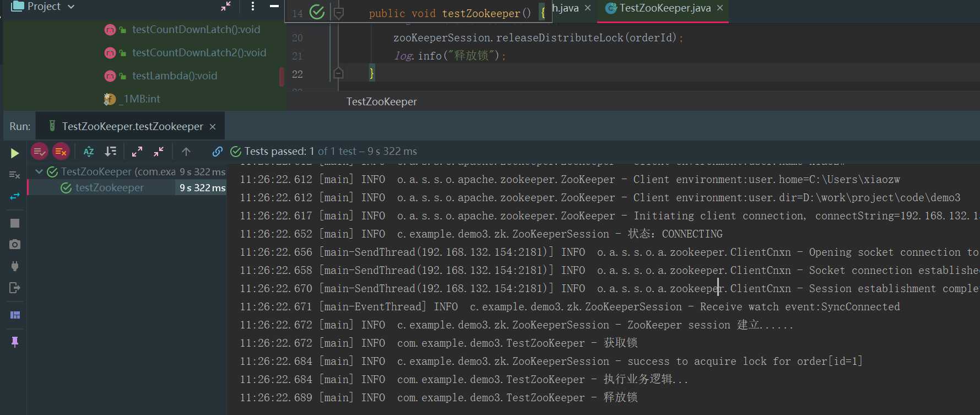The width and height of the screenshot is (980, 415).
Task: Click line number 20 in the gutter
Action: click(297, 38)
